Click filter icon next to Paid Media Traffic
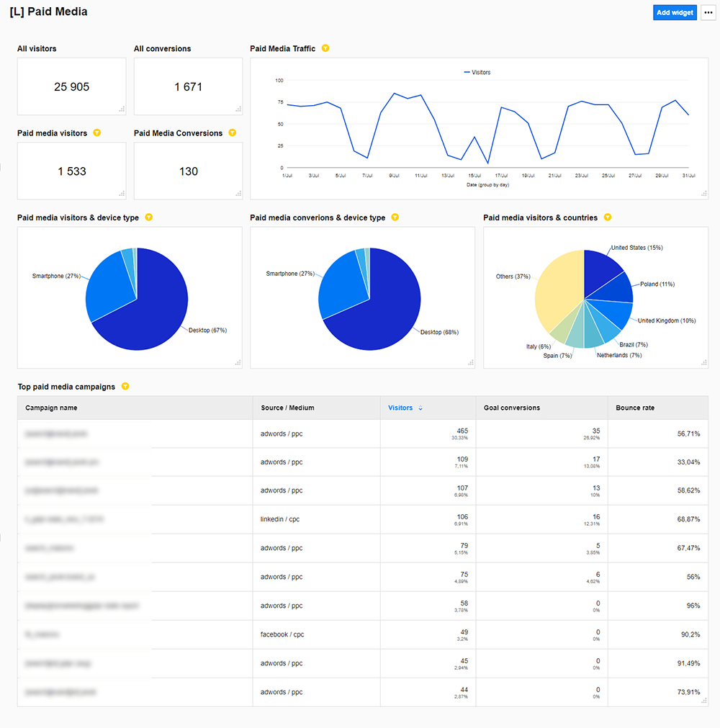 click(x=325, y=48)
